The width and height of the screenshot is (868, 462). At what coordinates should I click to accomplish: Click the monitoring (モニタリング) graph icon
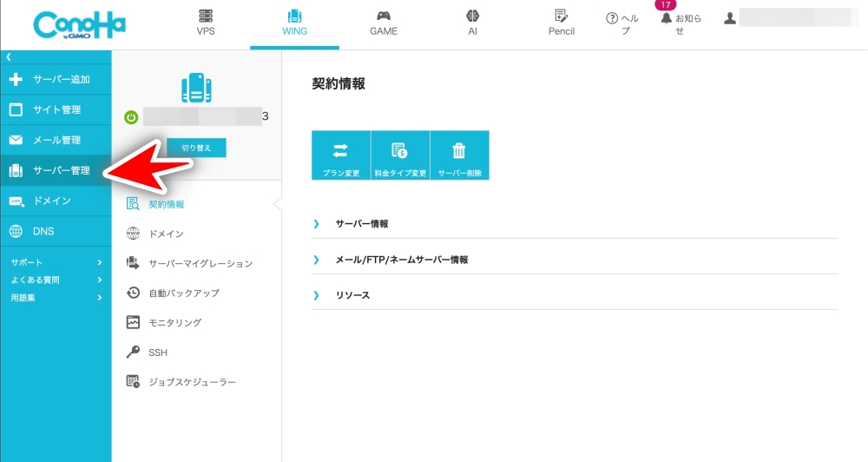point(133,323)
